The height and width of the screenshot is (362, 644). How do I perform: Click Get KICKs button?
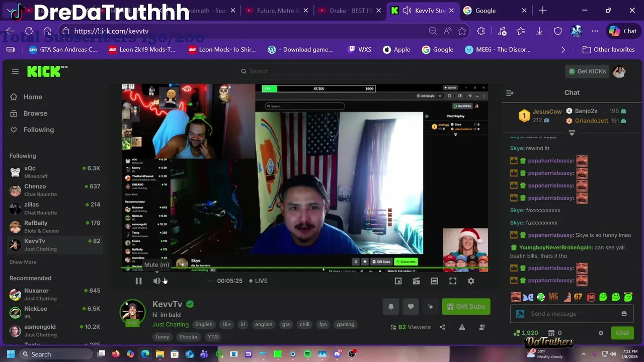click(x=587, y=71)
